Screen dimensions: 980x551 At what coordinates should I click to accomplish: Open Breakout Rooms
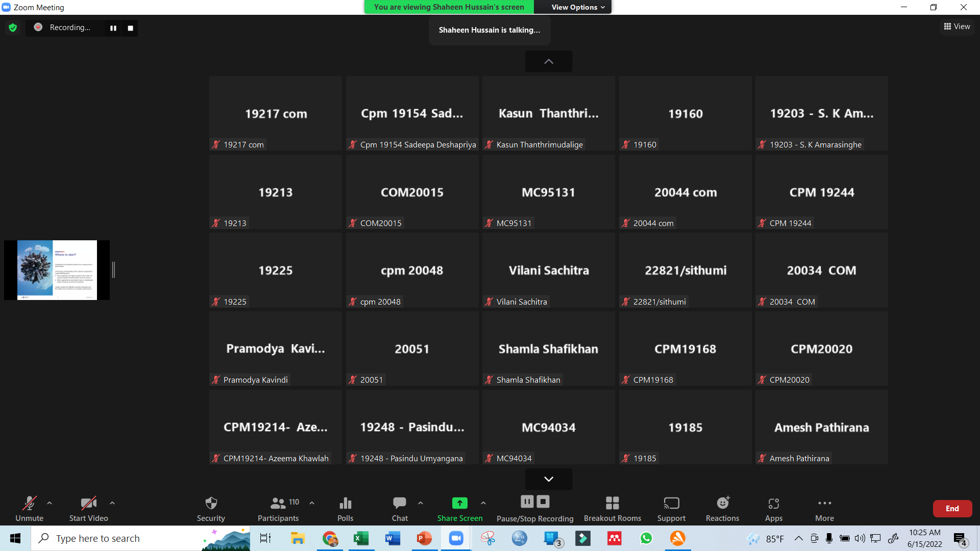coord(612,509)
